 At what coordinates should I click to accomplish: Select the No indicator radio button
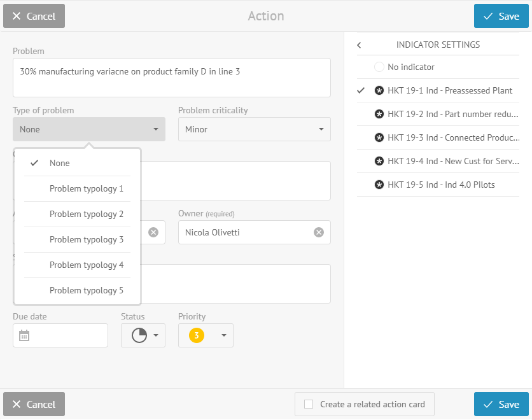[x=379, y=67]
